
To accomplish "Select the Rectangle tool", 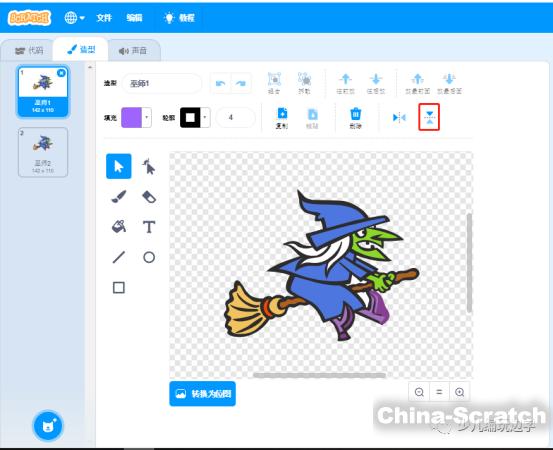I will point(119,287).
